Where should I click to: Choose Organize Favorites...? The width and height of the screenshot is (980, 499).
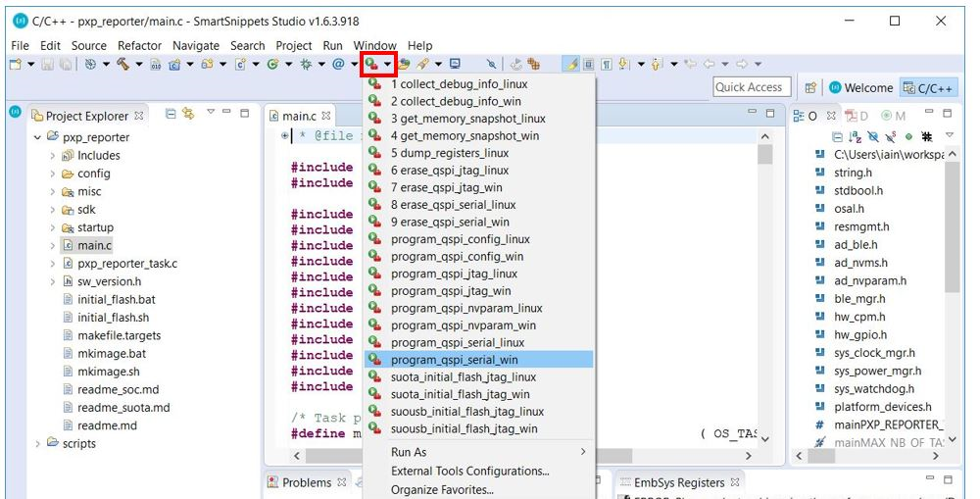479,489
